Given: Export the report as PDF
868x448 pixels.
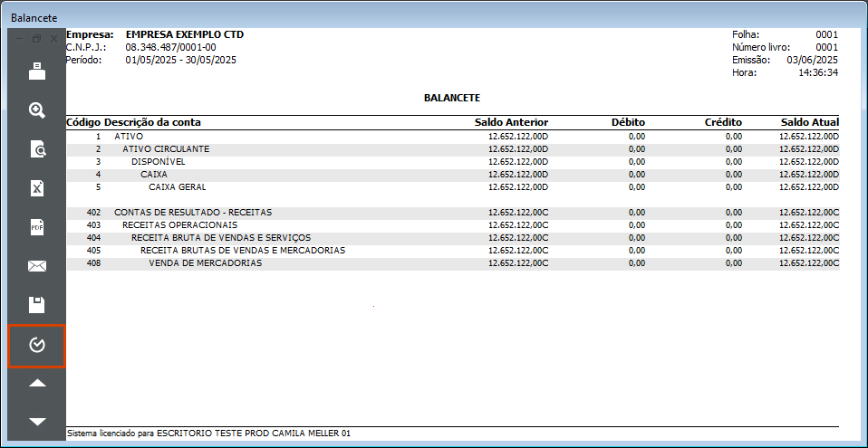Looking at the screenshot, I should (37, 227).
